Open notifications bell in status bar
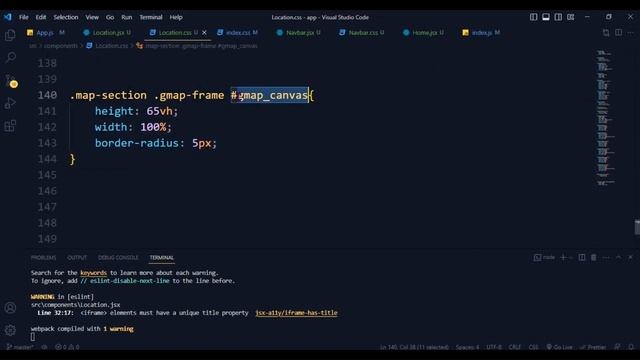 point(631,347)
